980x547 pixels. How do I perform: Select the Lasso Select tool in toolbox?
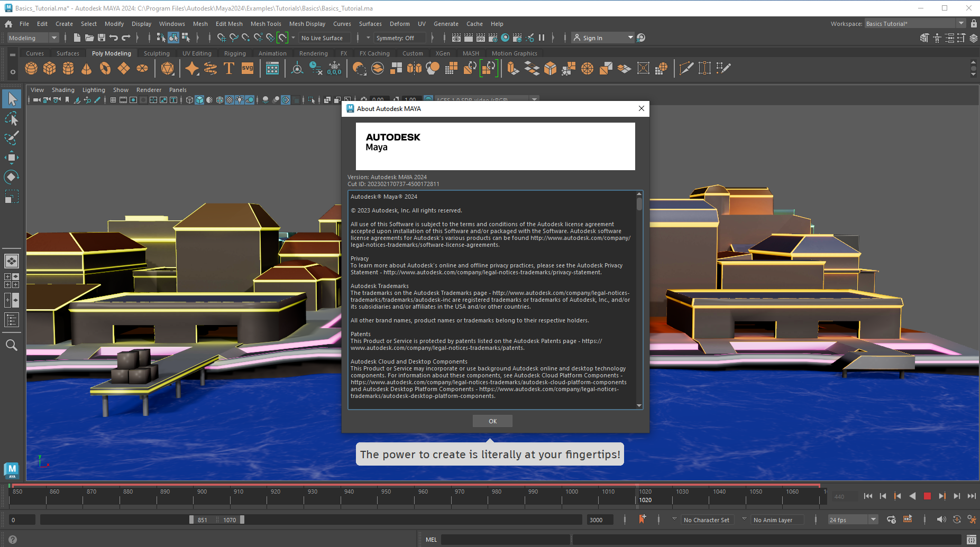tap(12, 118)
